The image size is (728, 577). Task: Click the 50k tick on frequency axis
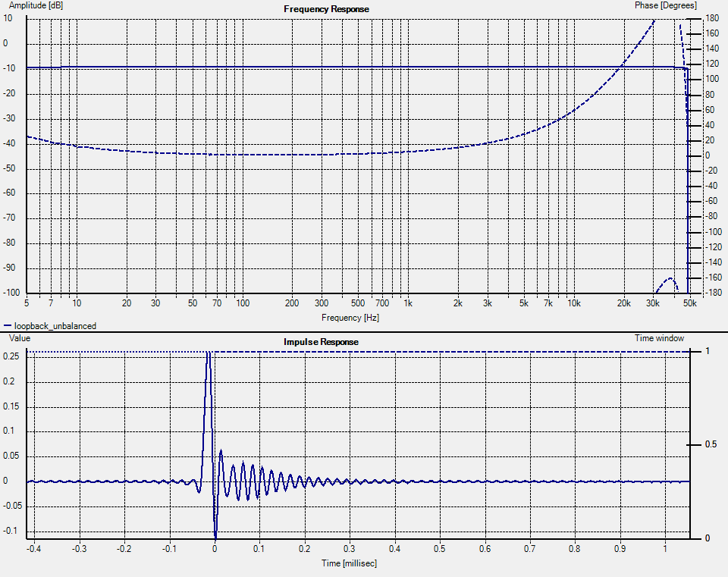click(x=690, y=303)
